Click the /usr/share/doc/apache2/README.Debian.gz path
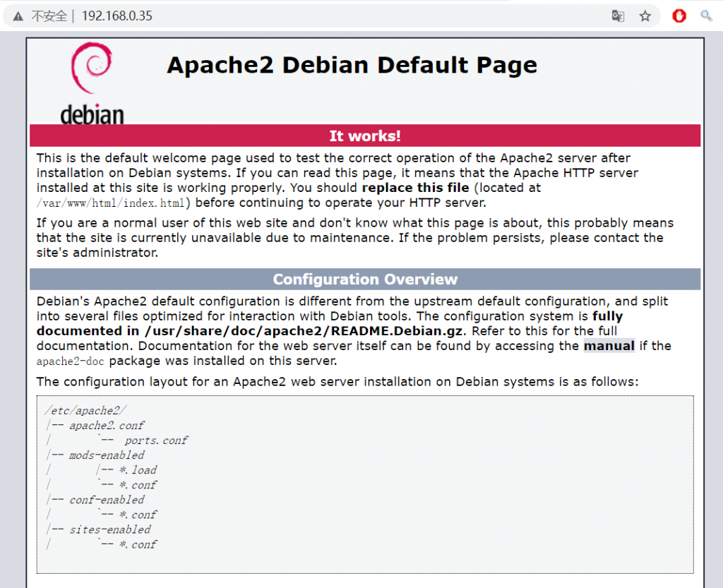Screen dimensions: 723x588 tap(304, 331)
